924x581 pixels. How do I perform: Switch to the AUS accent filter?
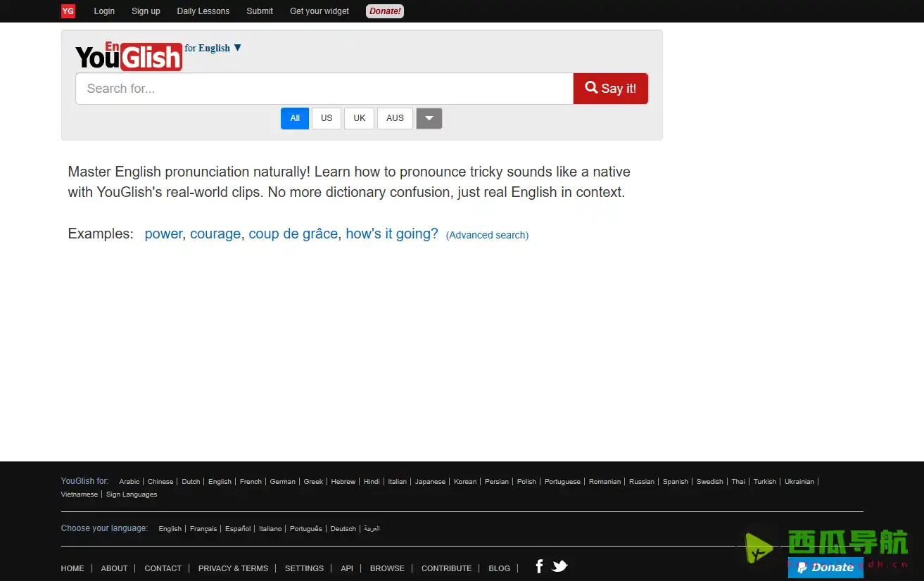click(395, 118)
